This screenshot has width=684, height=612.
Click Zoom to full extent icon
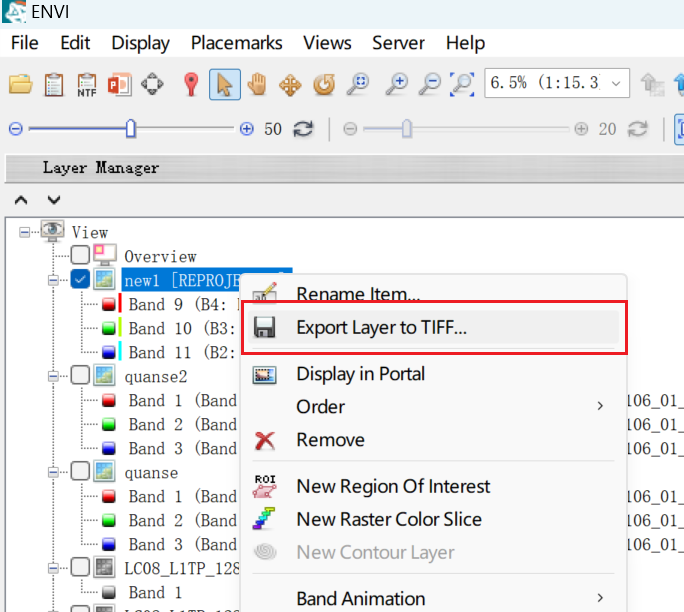pos(462,84)
